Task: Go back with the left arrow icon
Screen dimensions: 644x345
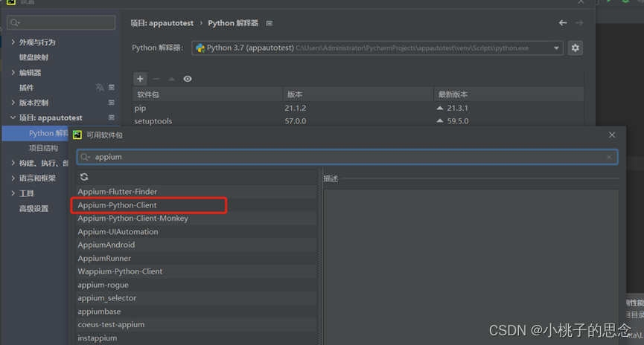Action: click(x=563, y=23)
